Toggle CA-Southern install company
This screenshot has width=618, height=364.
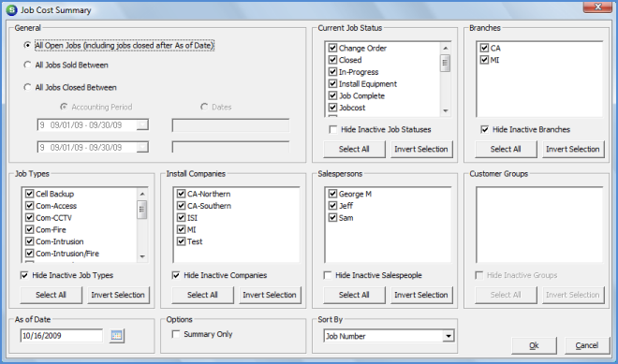pyautogui.click(x=182, y=206)
